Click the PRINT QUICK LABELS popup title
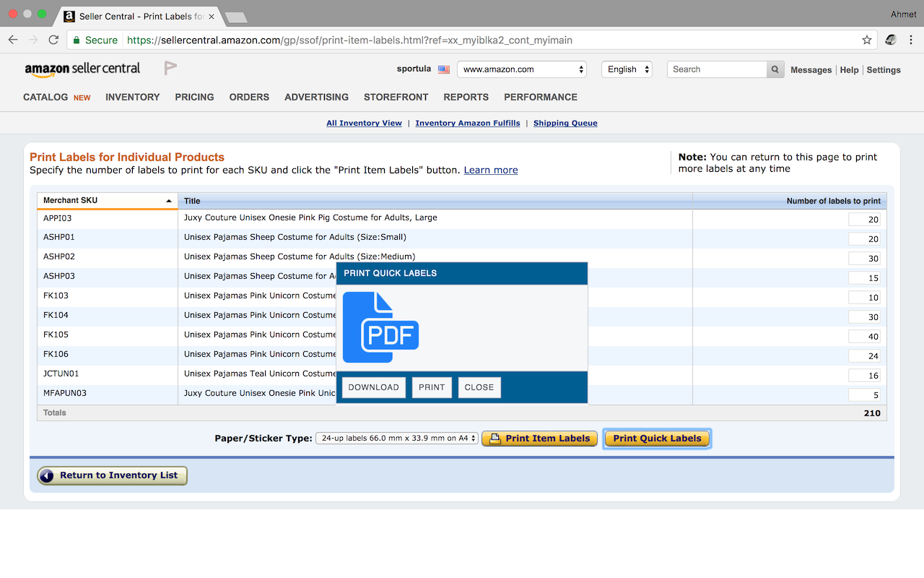Viewport: 924px width, 578px height. (390, 273)
